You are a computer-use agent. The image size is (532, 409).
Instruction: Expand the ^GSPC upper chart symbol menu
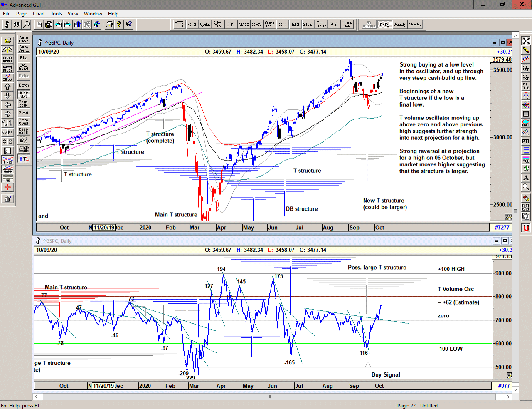point(40,42)
